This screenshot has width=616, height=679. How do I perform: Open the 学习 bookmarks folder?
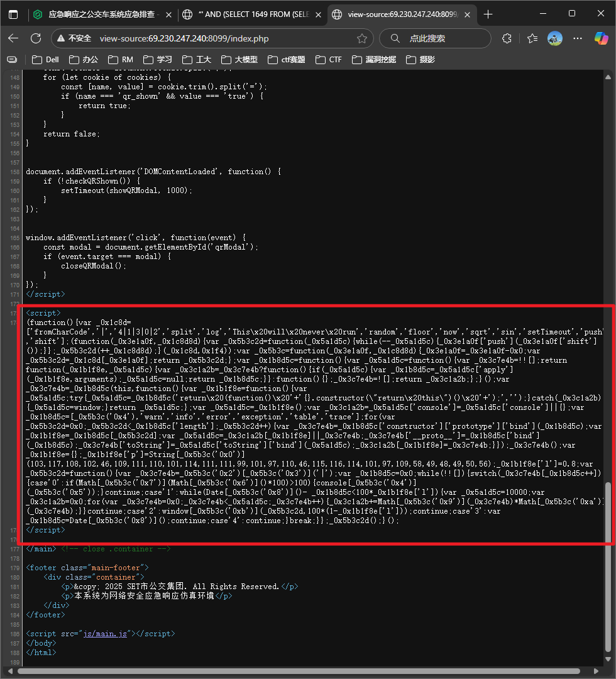(x=158, y=59)
